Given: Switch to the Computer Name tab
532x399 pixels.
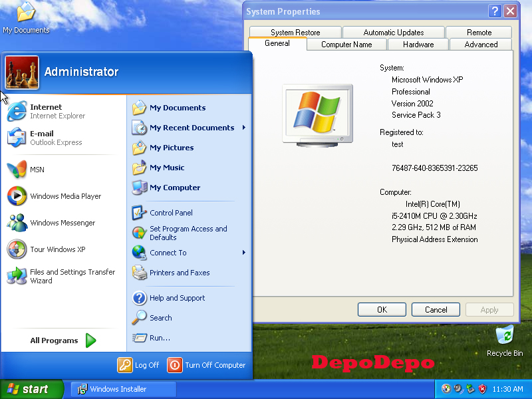Looking at the screenshot, I should coord(346,45).
